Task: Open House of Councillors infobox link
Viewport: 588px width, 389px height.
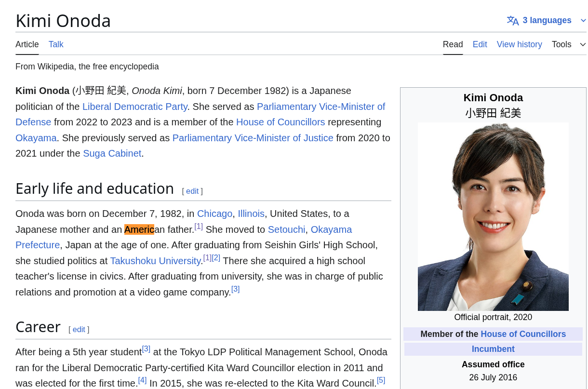Action: point(523,334)
